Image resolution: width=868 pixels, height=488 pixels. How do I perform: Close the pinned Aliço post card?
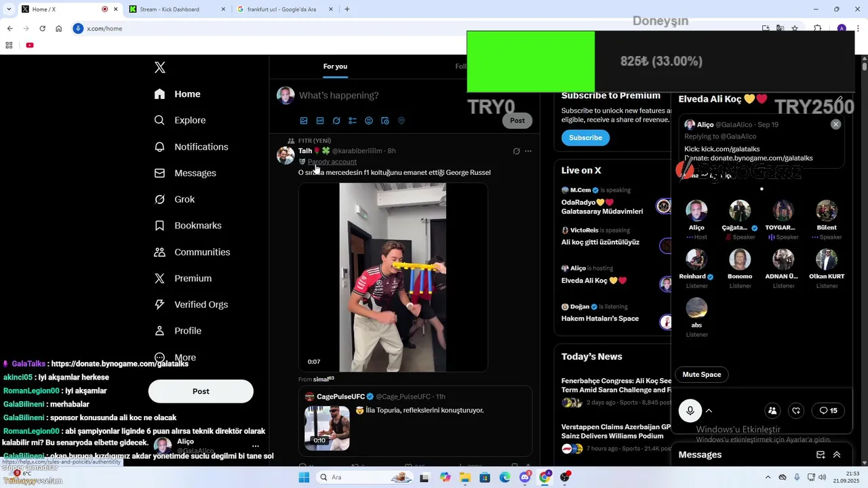click(835, 124)
